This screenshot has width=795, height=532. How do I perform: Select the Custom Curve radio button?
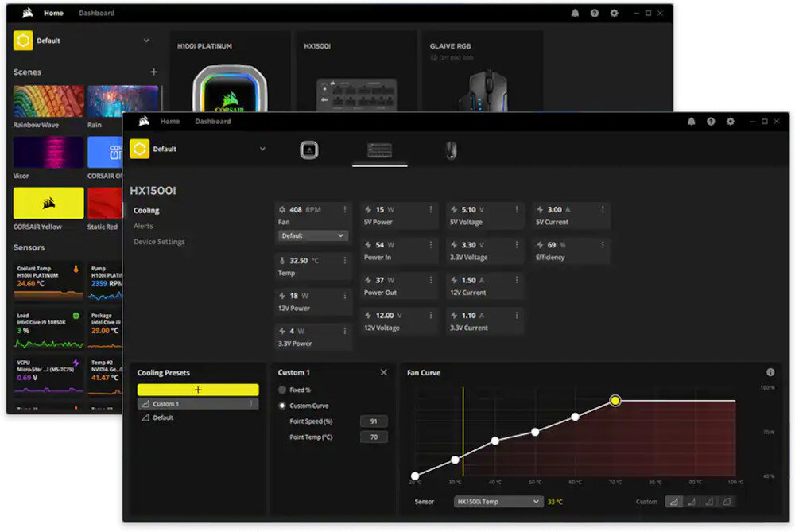click(x=282, y=406)
